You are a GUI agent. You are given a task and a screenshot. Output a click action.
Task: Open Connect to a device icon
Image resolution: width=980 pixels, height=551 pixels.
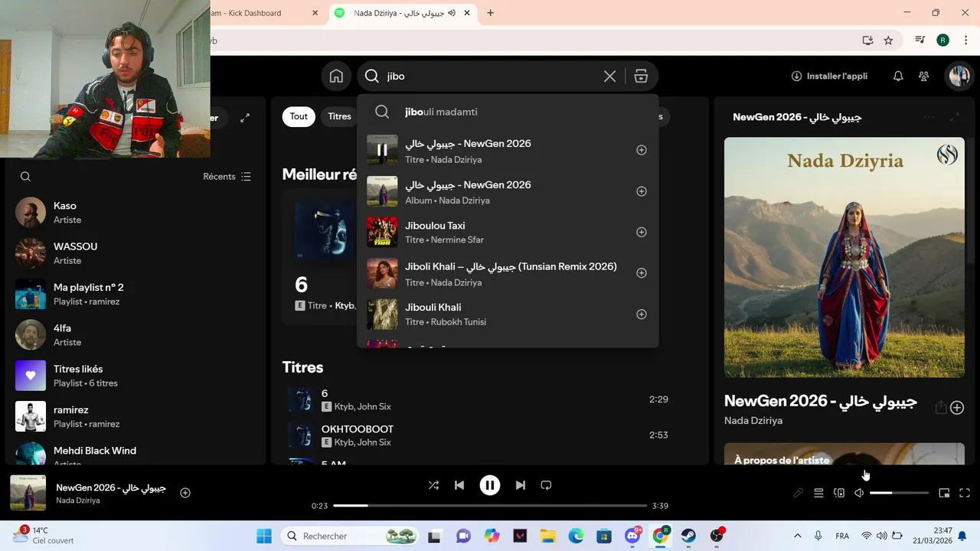point(839,493)
